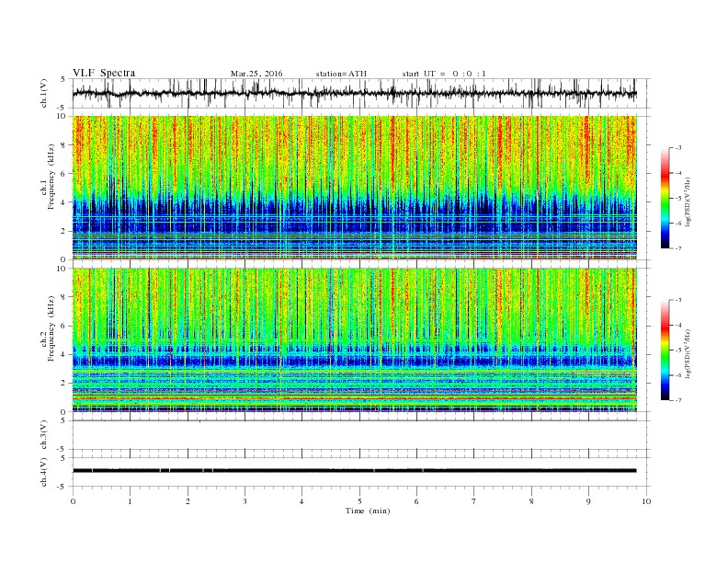Click the lower PSD color scale bar
The height and width of the screenshot is (563, 728).
click(x=665, y=350)
